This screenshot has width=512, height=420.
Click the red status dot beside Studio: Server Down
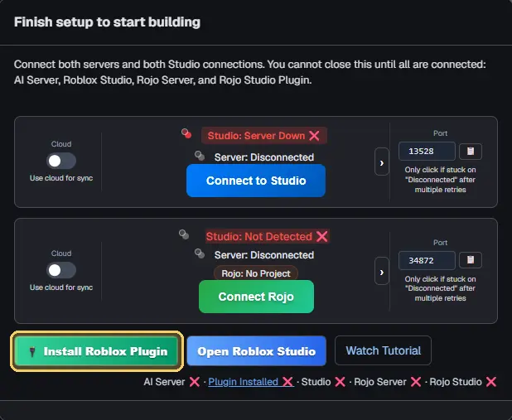[186, 133]
